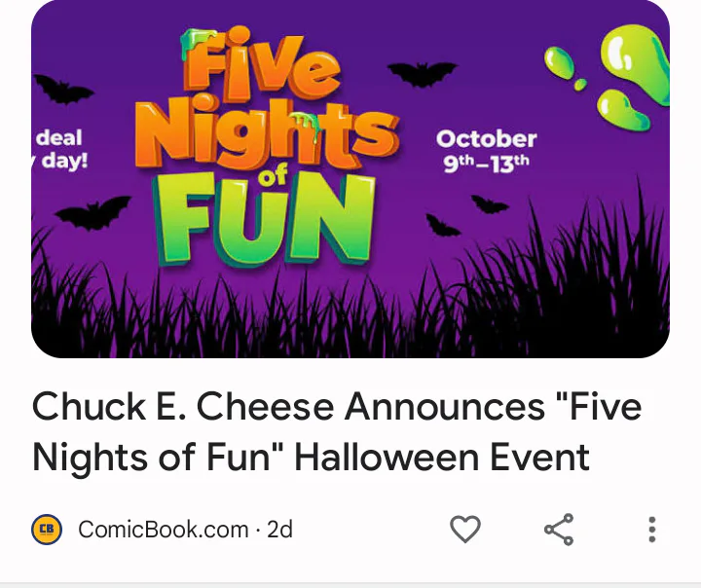Click "Halloween Event" words in the headline
The width and height of the screenshot is (701, 588).
442,457
